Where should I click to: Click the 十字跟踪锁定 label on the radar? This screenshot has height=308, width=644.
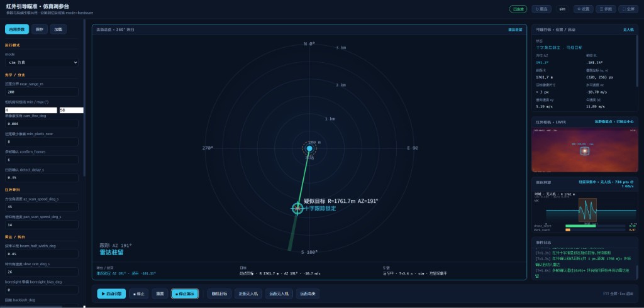[x=320, y=209]
